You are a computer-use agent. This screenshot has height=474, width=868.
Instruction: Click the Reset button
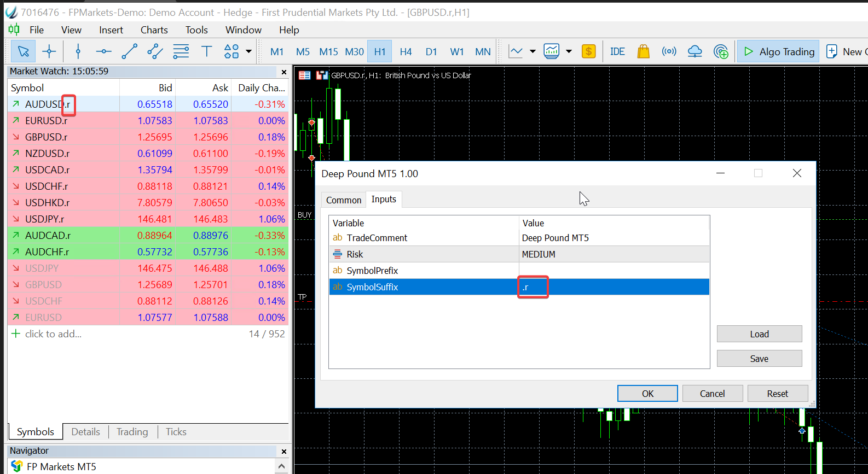pos(778,394)
